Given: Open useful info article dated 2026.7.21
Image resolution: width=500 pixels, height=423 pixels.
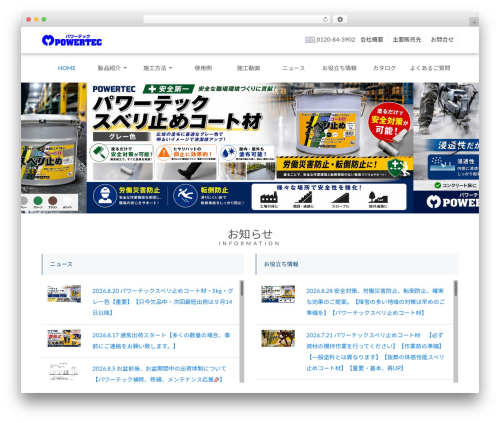Looking at the screenshot, I should click(375, 351).
